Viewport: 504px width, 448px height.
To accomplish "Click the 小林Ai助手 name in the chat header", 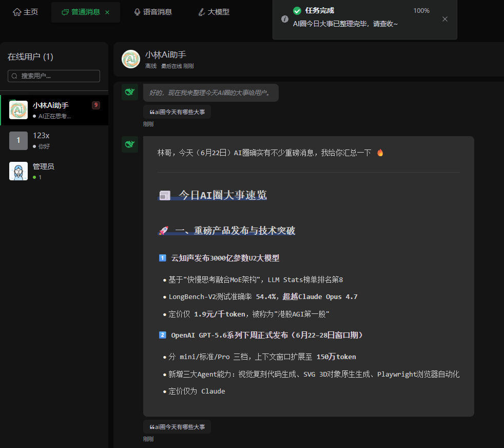I will click(165, 54).
